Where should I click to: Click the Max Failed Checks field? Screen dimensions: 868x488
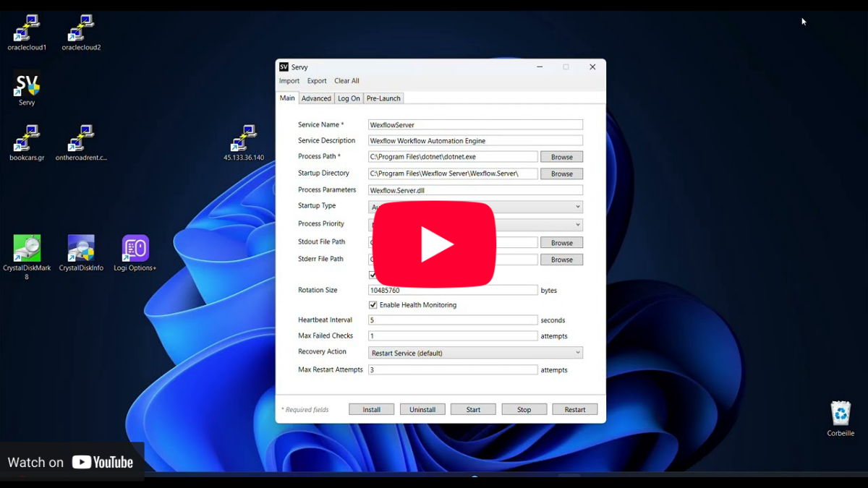[x=453, y=336]
